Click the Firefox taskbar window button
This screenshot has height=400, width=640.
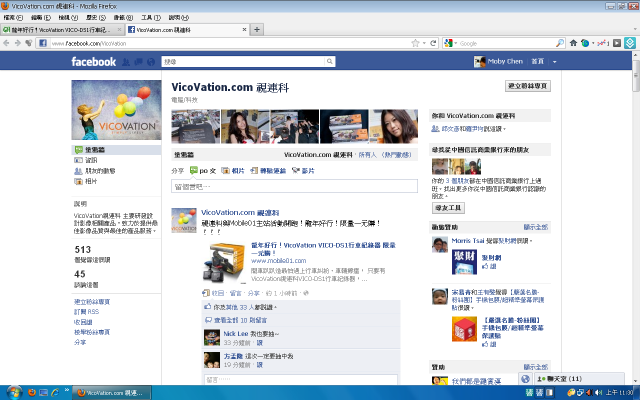click(112, 393)
